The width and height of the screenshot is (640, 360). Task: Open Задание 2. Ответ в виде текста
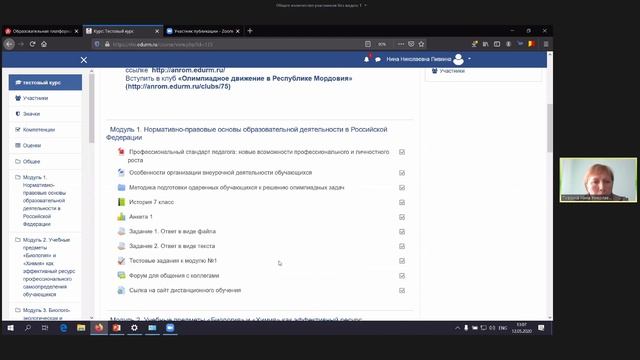coord(172,246)
